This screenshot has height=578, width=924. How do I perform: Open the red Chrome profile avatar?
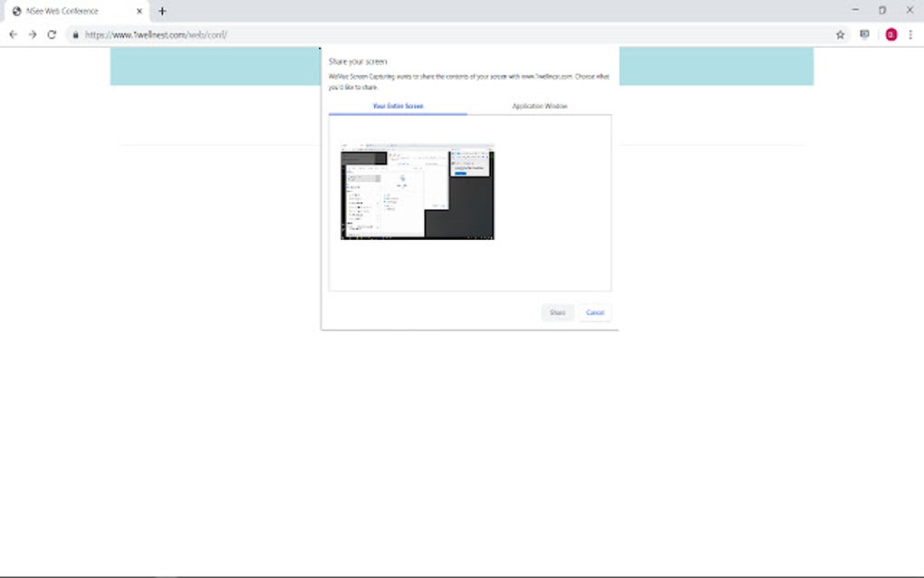click(890, 34)
